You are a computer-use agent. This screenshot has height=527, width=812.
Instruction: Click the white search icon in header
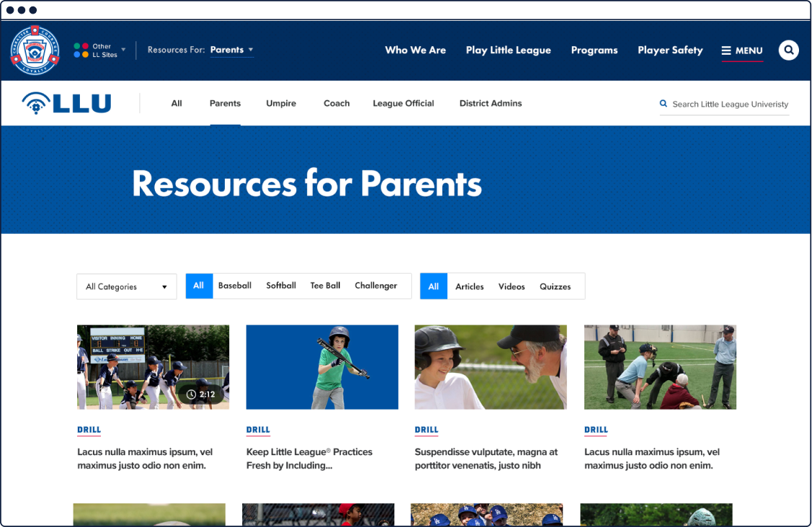point(788,50)
